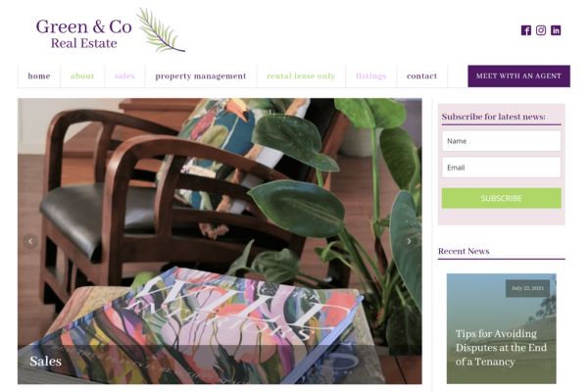Image resolution: width=588 pixels, height=392 pixels.
Task: Open Tips for Avoiding Disputes article
Action: [501, 347]
